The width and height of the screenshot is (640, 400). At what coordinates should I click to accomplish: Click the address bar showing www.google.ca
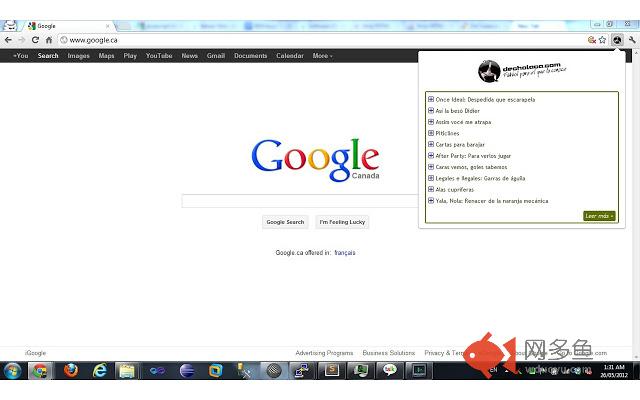coord(322,40)
